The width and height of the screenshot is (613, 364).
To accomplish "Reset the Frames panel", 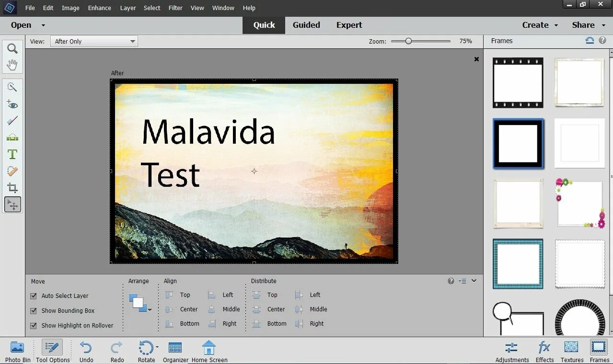I will (590, 41).
